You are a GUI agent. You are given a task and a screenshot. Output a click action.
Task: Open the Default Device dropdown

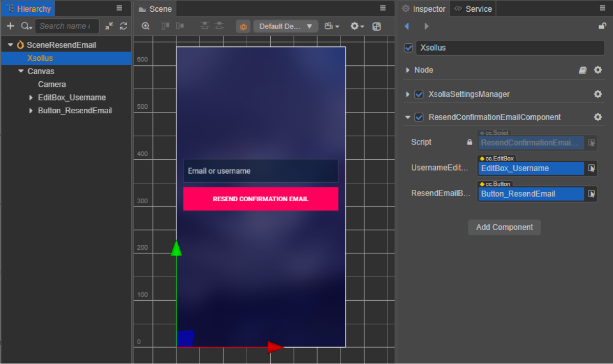pyautogui.click(x=286, y=26)
